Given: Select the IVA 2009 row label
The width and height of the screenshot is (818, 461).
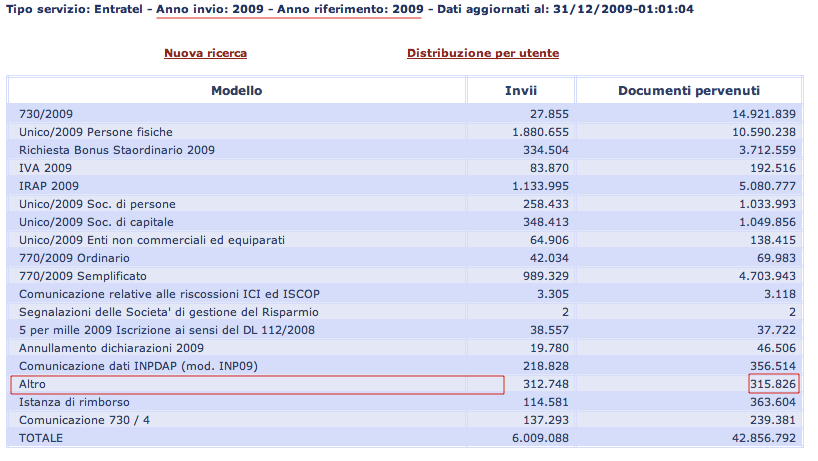Looking at the screenshot, I should coord(45,168).
